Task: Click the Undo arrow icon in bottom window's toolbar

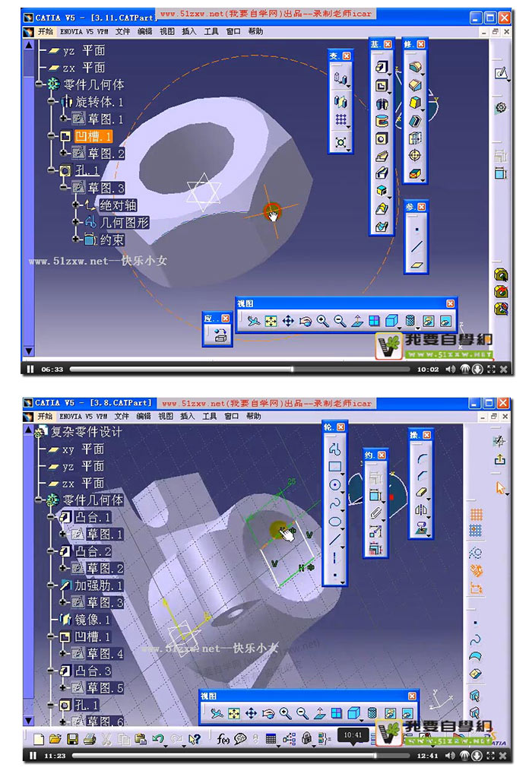Action: point(158,739)
